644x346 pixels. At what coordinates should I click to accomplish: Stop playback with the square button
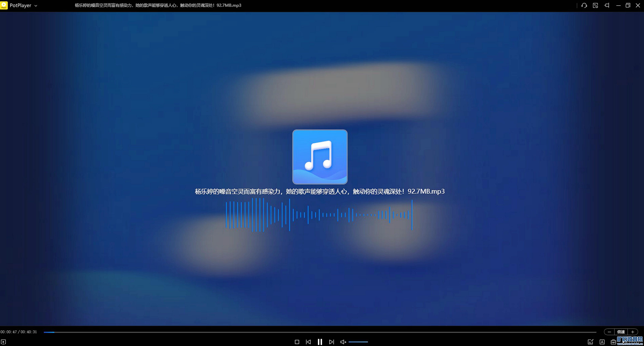297,342
